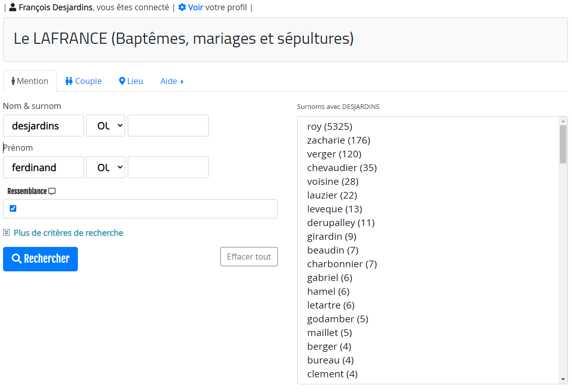Open the OU dropdown next to desjardins
Image resolution: width=572 pixels, height=392 pixels.
106,126
